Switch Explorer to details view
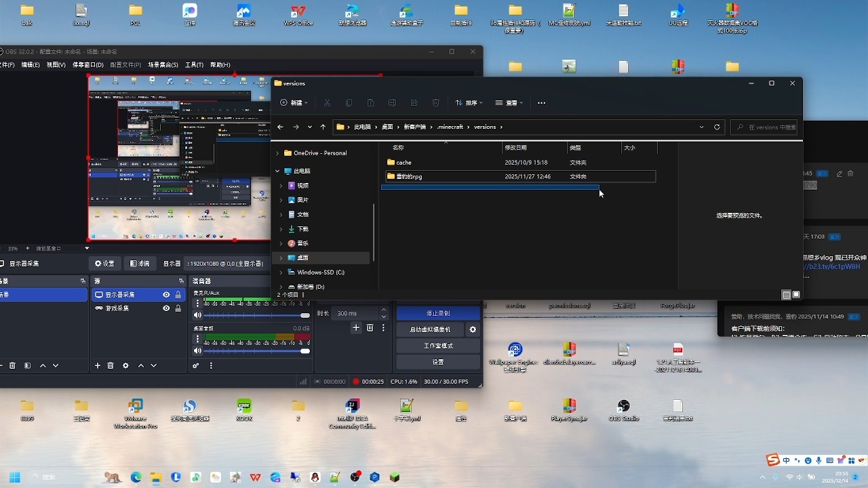Image resolution: width=868 pixels, height=488 pixels. tap(786, 295)
